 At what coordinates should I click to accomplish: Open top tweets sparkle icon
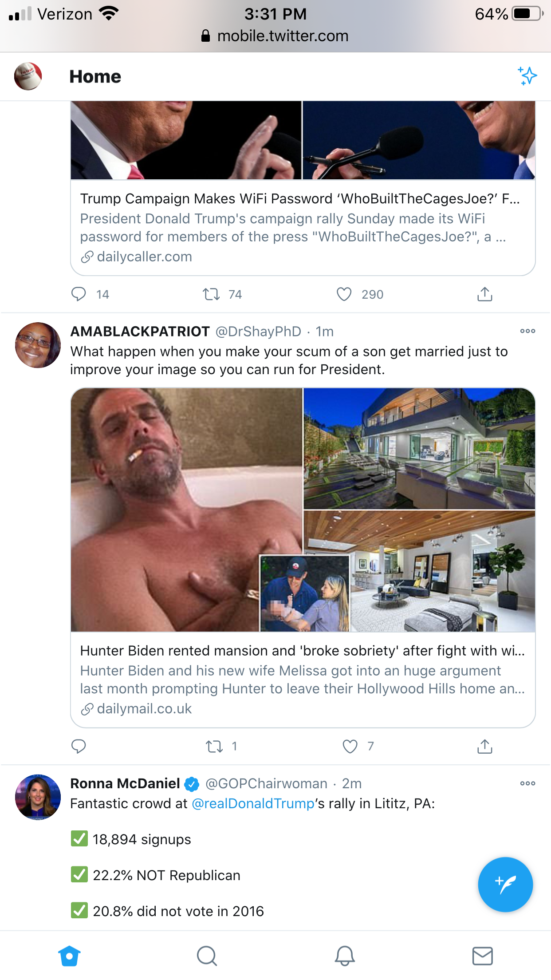527,76
